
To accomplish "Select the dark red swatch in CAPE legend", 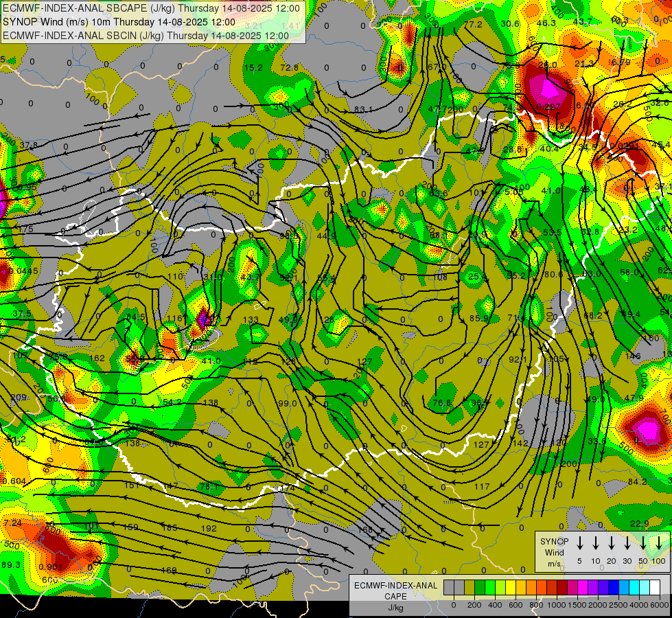I will point(562,587).
